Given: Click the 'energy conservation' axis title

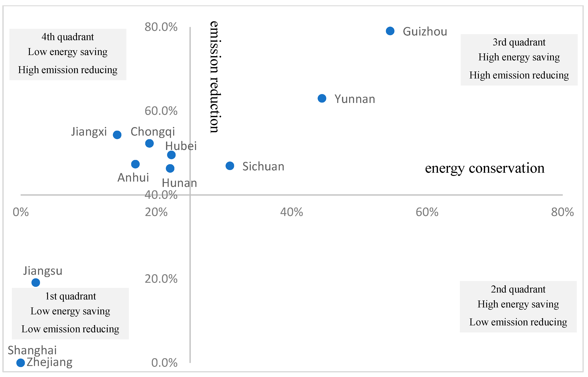Looking at the screenshot, I should click(485, 168).
